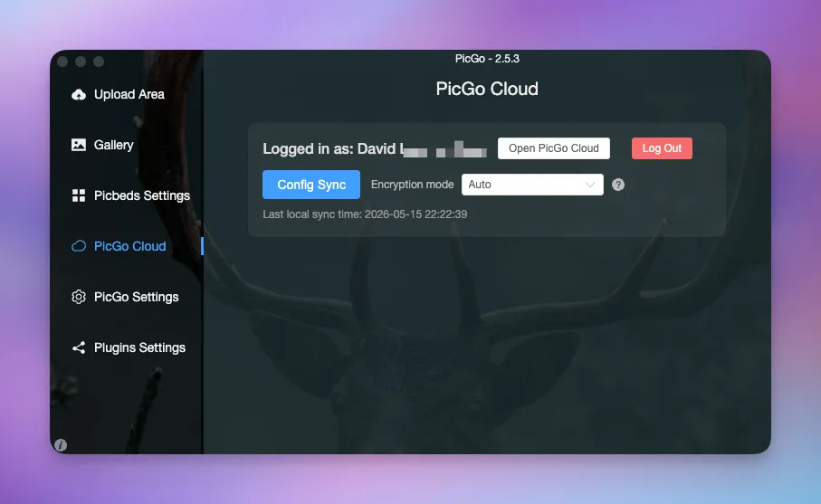Open the Picbeds Settings label
This screenshot has height=504, width=821.
pos(142,195)
